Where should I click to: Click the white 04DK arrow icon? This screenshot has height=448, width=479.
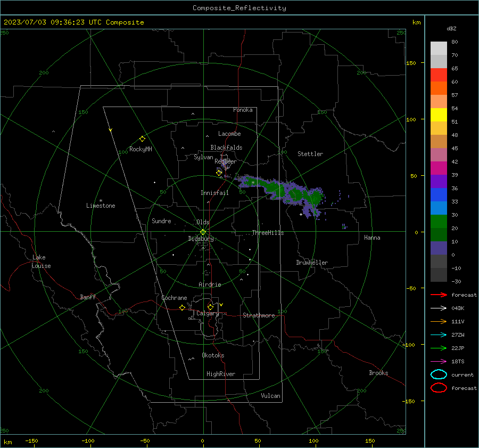point(439,308)
